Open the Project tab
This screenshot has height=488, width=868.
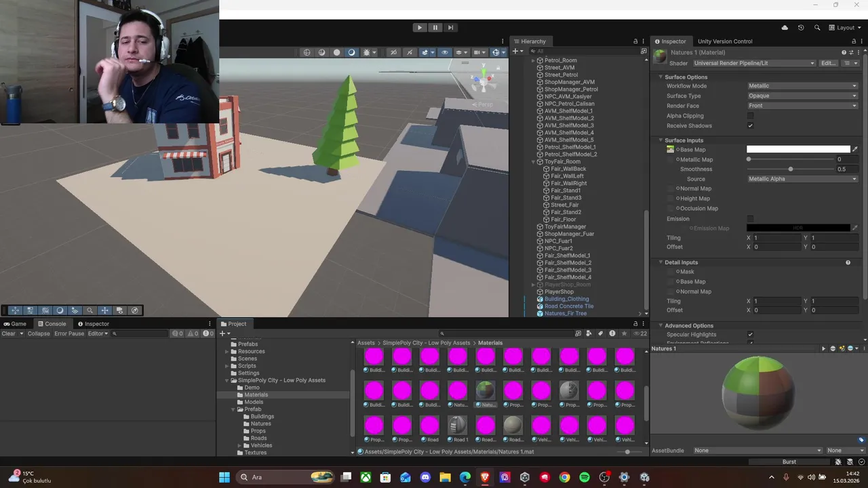pos(233,324)
